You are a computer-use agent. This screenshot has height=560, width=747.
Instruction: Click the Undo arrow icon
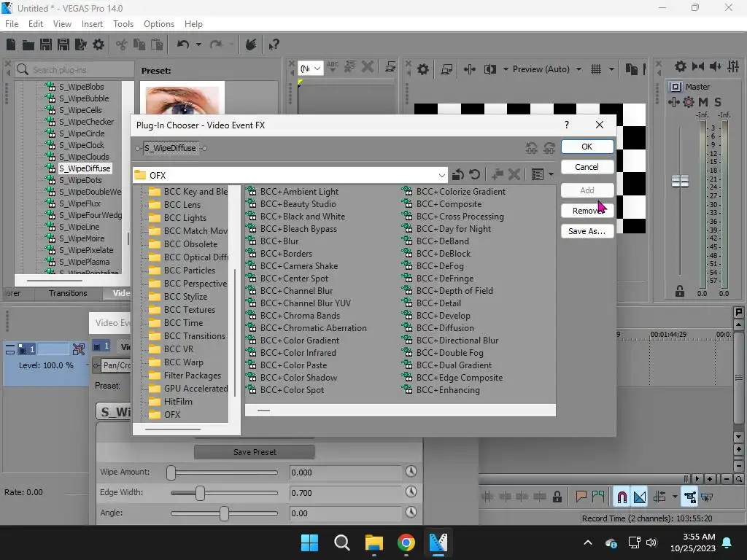[183, 44]
